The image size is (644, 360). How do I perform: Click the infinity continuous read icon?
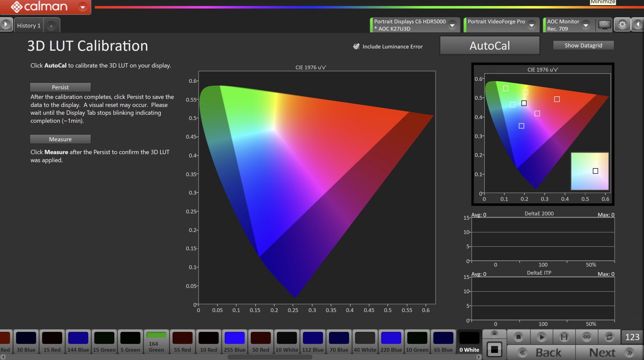point(587,337)
